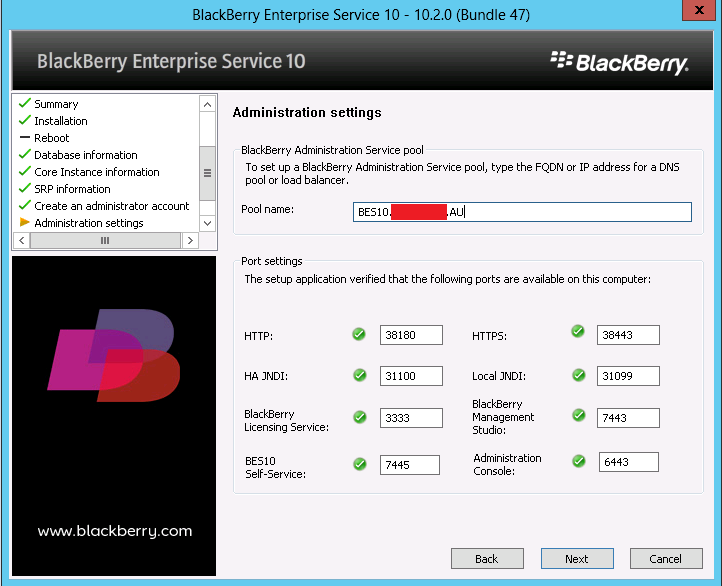Select the Installation step in the list

[x=61, y=121]
